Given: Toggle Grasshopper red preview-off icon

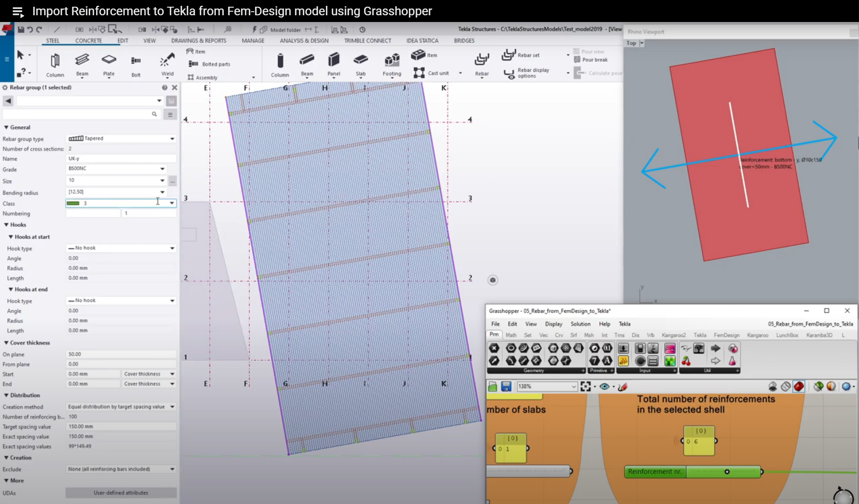Looking at the screenshot, I should click(x=799, y=386).
